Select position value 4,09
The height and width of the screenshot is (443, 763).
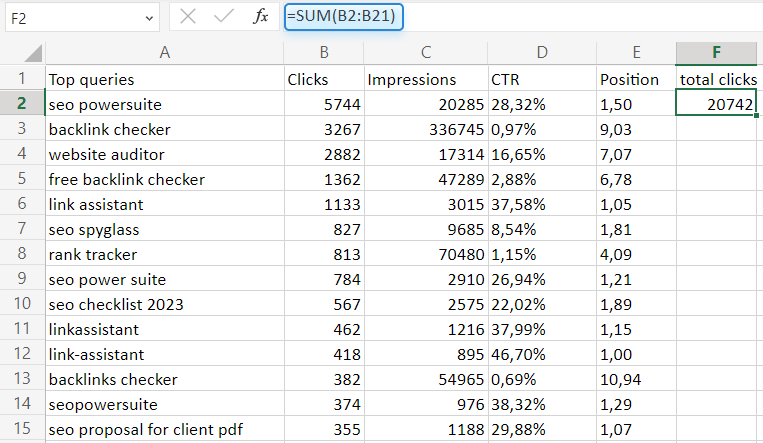636,254
